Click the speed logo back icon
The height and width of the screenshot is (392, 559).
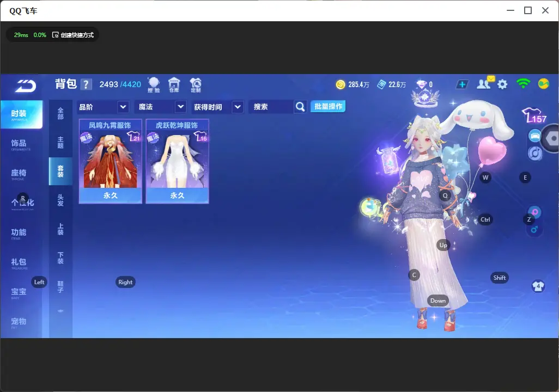(x=25, y=85)
